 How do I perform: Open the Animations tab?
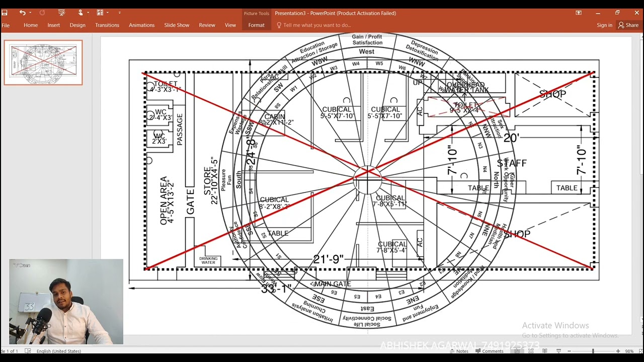142,25
